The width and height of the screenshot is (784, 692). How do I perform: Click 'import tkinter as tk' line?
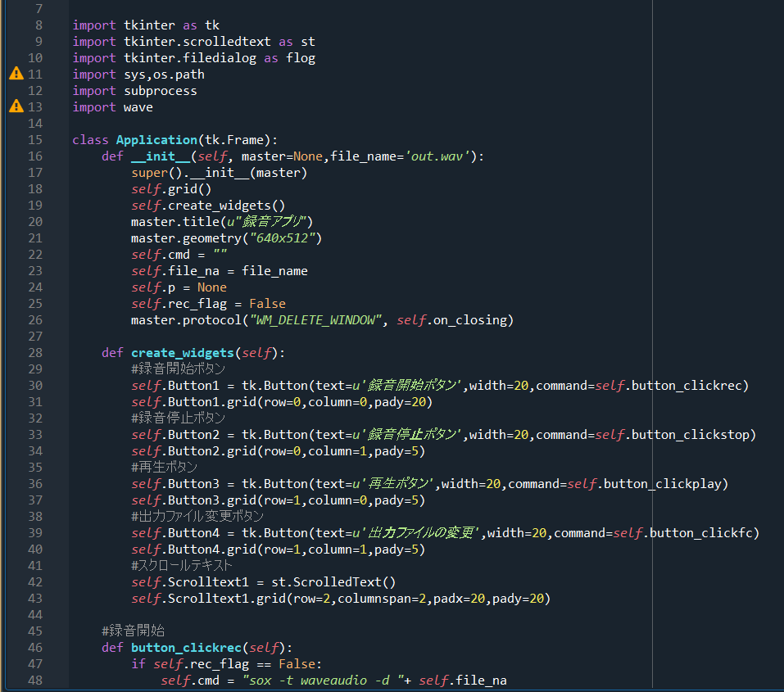click(x=146, y=25)
